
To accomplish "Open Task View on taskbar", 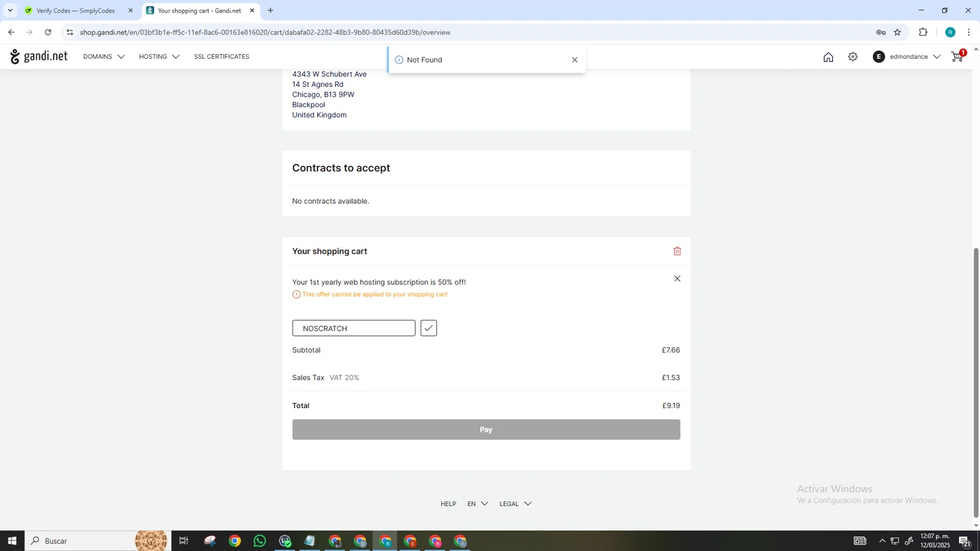I will point(184,541).
